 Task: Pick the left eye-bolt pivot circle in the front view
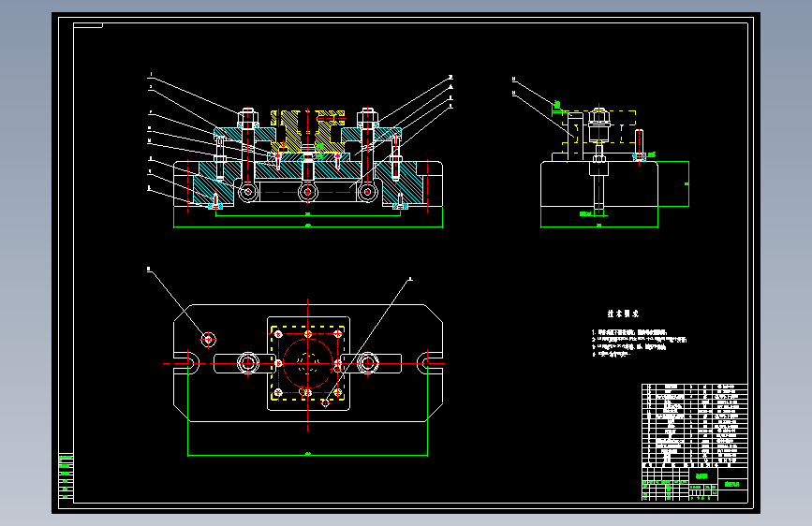tap(248, 192)
